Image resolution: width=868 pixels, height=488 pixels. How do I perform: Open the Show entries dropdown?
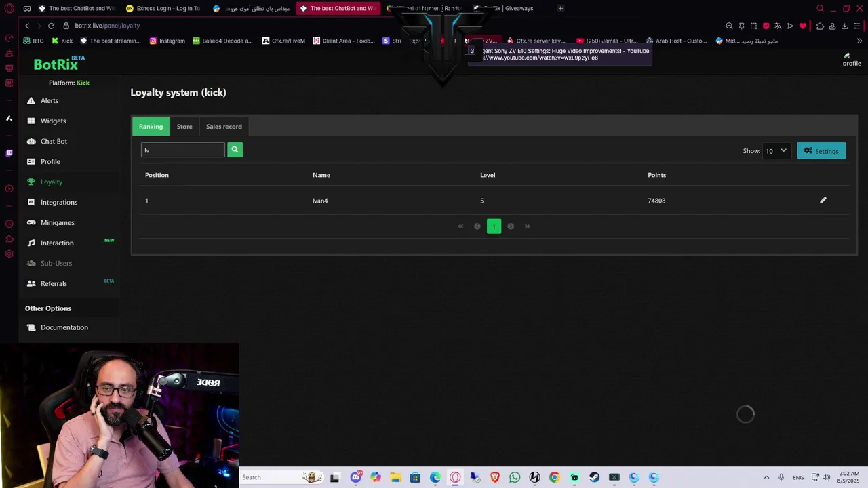[776, 151]
